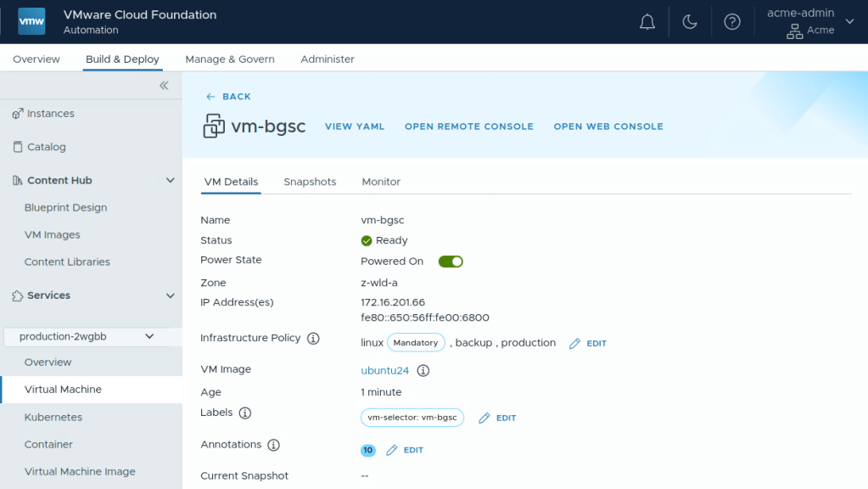Go to the Administer tab

[328, 59]
